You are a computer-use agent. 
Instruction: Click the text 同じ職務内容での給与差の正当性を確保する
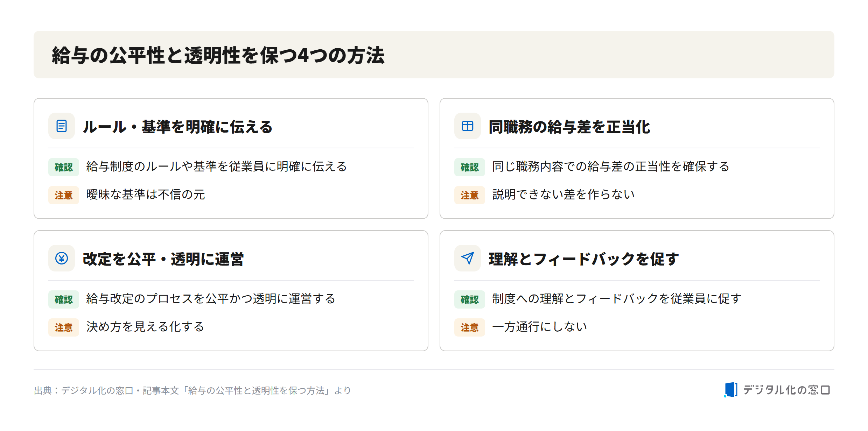611,167
